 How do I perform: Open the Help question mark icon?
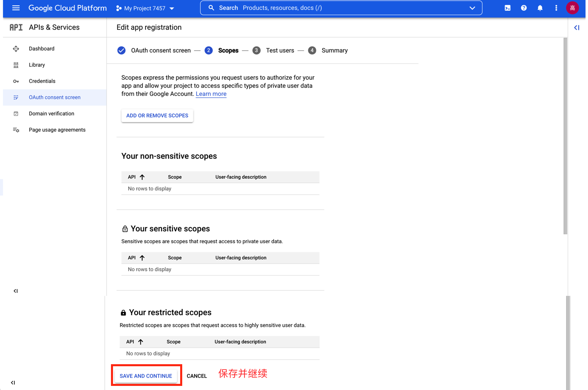coord(524,8)
